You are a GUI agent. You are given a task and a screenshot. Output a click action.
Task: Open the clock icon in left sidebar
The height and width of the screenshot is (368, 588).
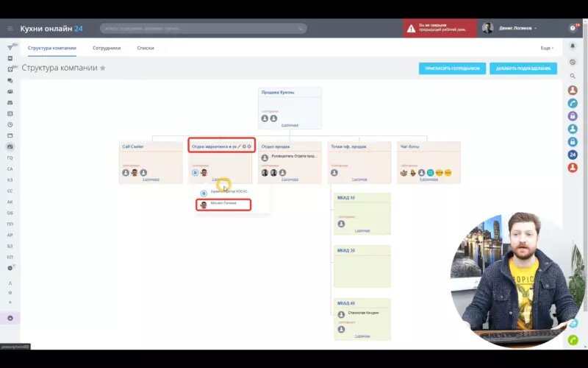coord(10,124)
